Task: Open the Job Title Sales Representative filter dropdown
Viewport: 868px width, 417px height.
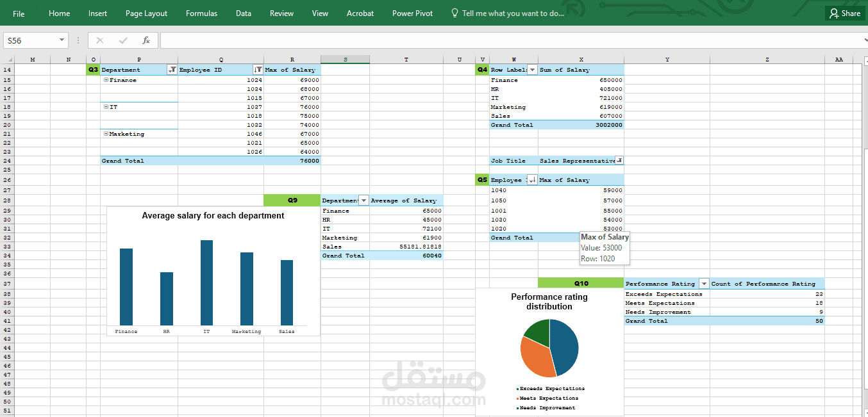Action: pyautogui.click(x=619, y=161)
